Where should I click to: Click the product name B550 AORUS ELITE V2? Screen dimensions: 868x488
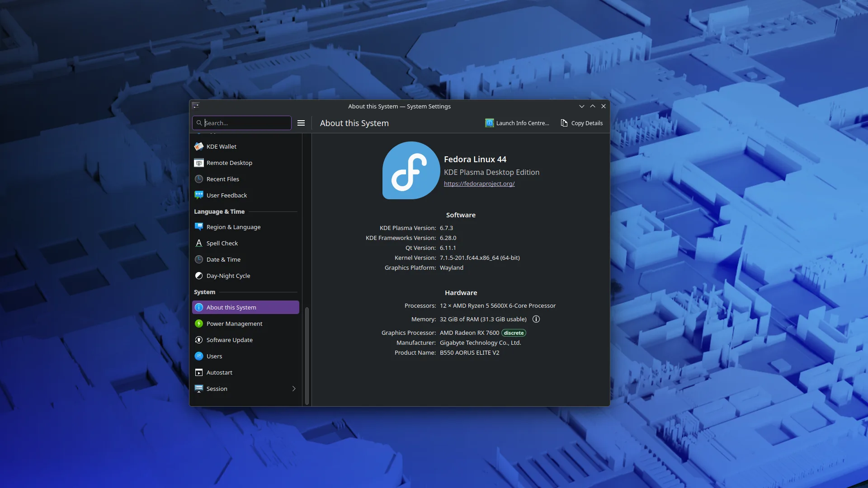click(x=469, y=352)
